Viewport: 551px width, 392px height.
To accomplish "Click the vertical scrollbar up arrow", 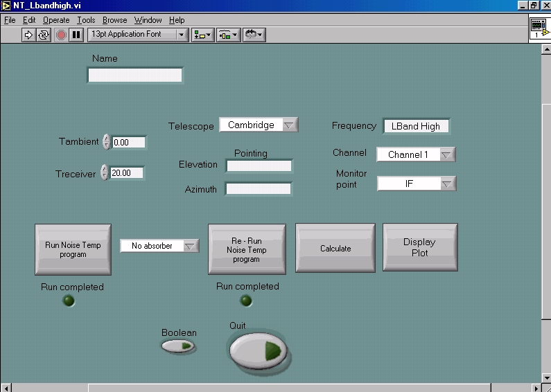I will coord(546,49).
